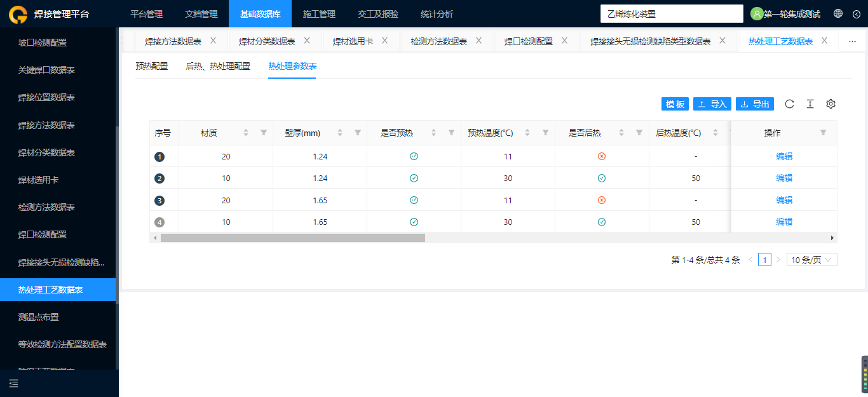
Task: Click the platform logo icon
Action: click(x=18, y=14)
